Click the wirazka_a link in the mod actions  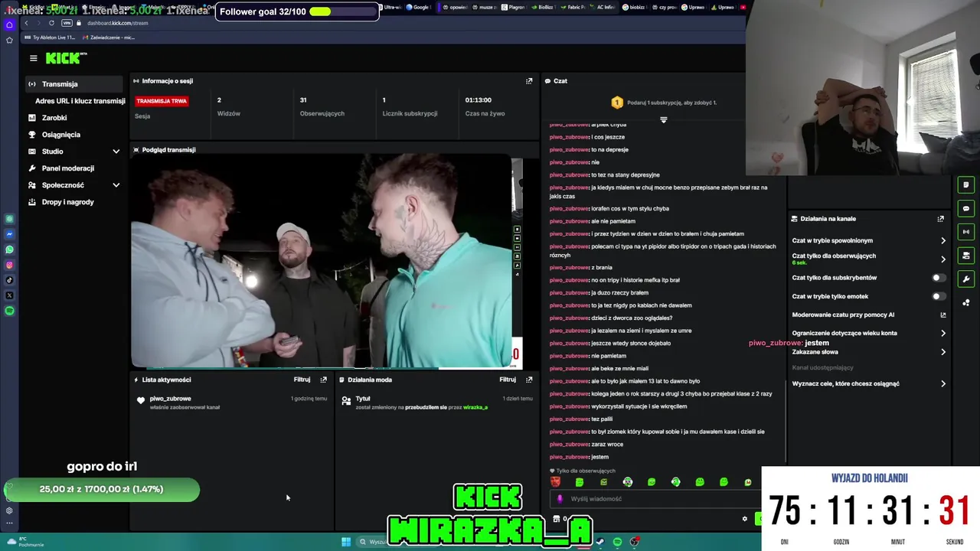(475, 407)
